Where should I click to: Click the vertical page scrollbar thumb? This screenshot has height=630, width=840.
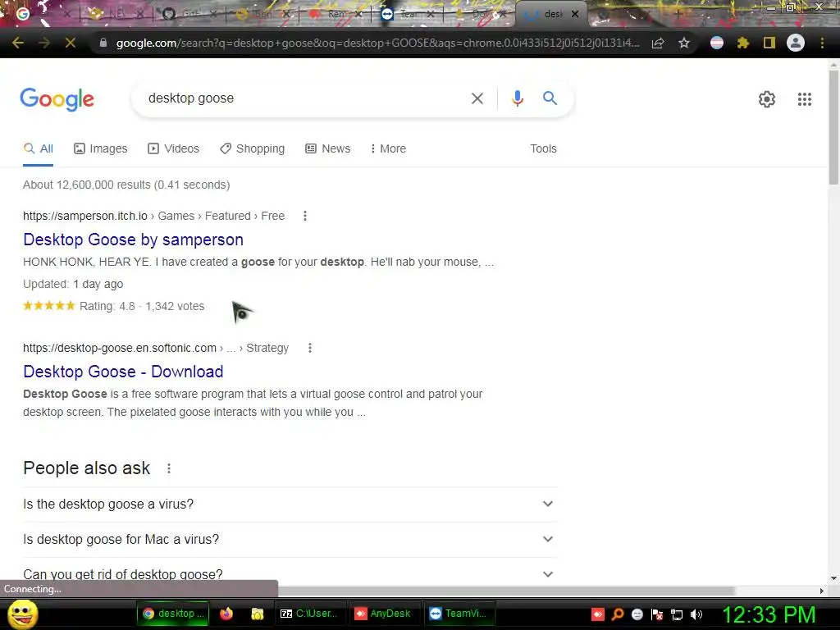coord(833,127)
